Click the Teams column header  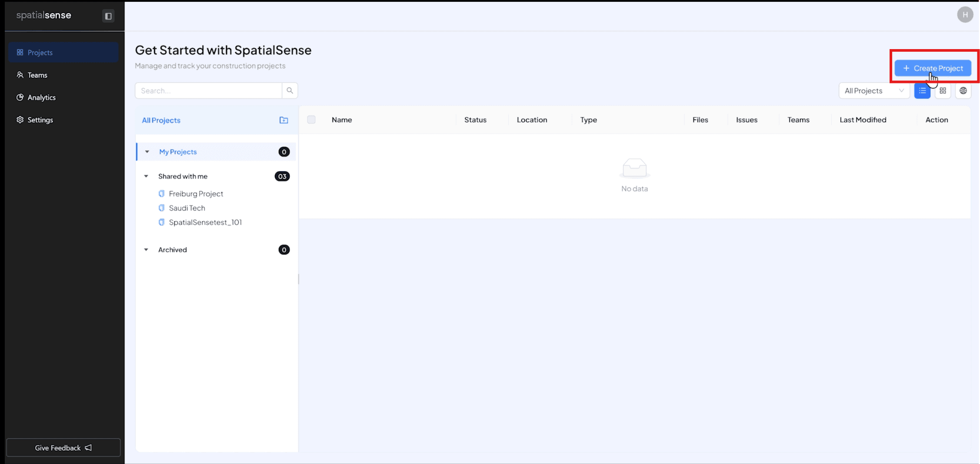click(798, 120)
